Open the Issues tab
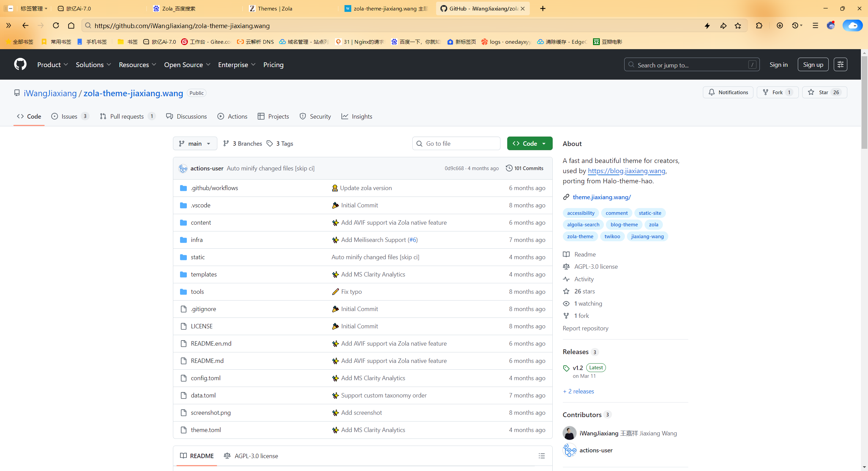The height and width of the screenshot is (471, 868). pos(70,116)
